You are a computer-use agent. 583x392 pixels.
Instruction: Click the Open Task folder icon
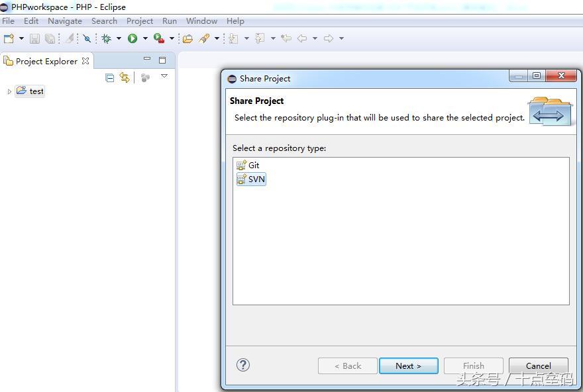pos(188,38)
